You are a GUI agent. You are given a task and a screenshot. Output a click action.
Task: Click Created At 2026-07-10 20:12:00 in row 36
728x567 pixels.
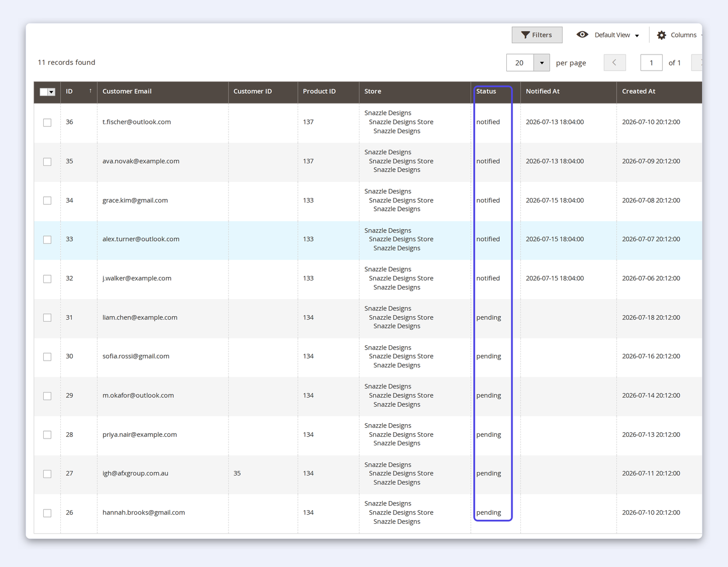651,122
